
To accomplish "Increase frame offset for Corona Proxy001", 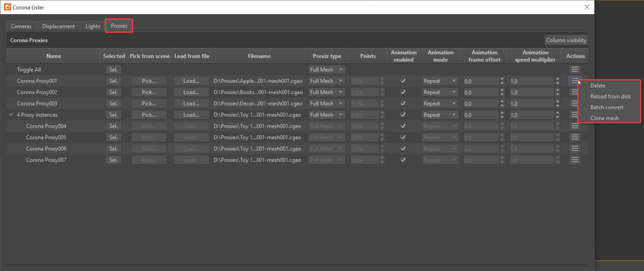I will tap(502, 79).
